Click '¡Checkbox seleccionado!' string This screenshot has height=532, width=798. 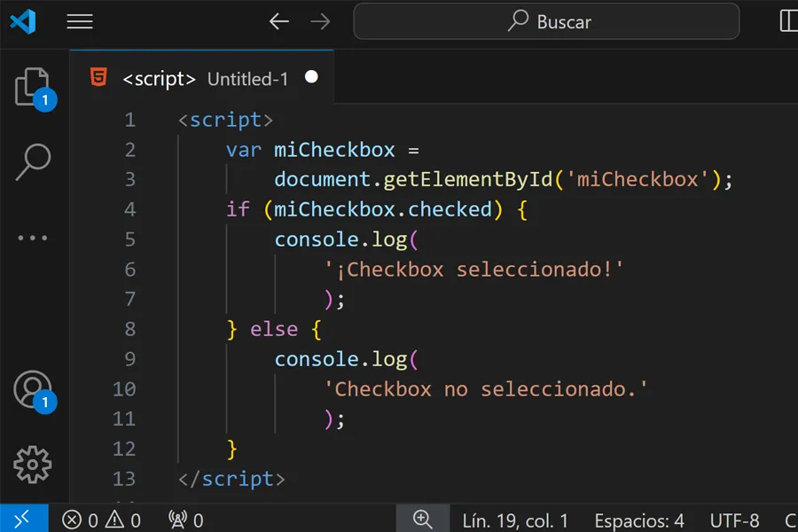point(473,270)
